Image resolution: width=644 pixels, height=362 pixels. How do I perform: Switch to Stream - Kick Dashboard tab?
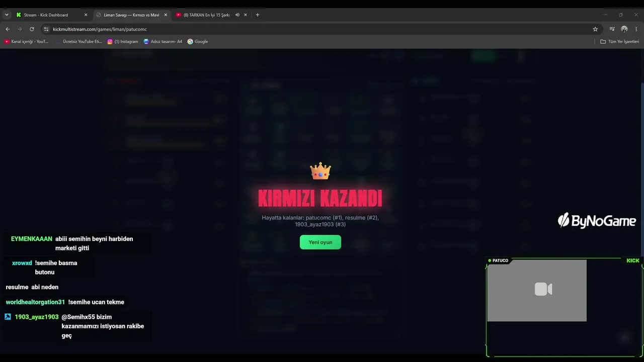[47, 15]
